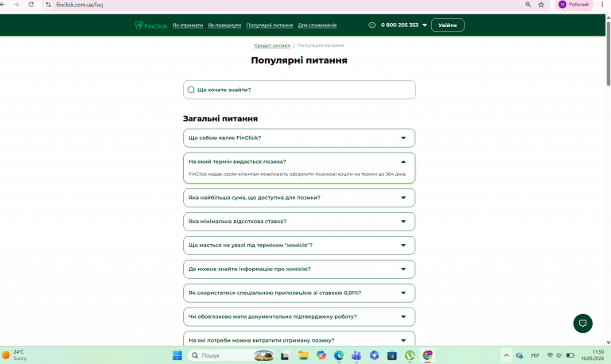Image resolution: width=611 pixels, height=364 pixels.
Task: Open the weather widget showing 24°C
Action: (15, 355)
